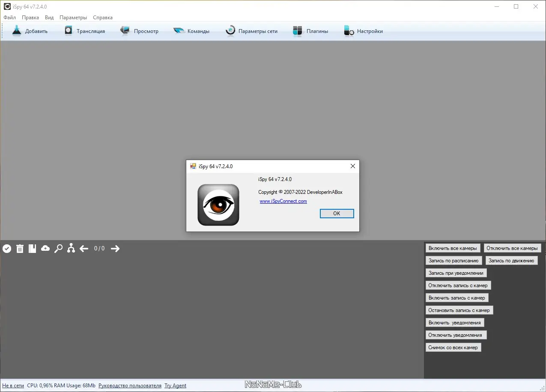The width and height of the screenshot is (546, 392).
Task: Open the Правка menu
Action: coord(30,18)
